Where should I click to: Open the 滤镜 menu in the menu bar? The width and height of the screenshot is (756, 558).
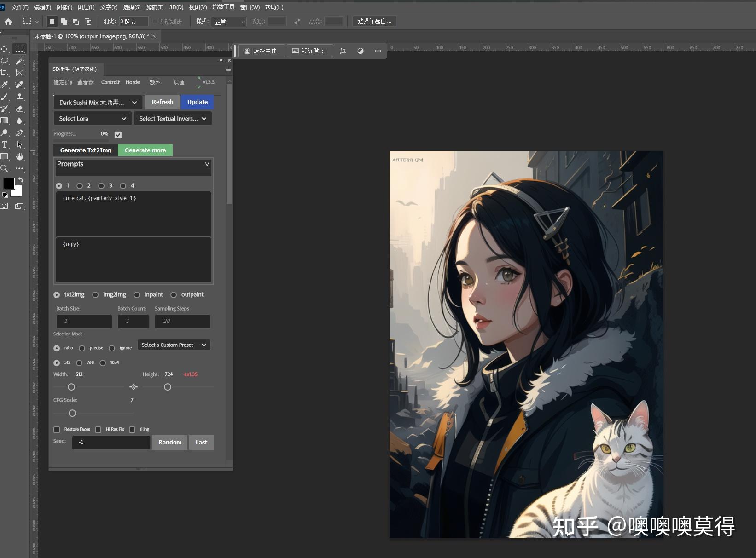[x=155, y=7]
